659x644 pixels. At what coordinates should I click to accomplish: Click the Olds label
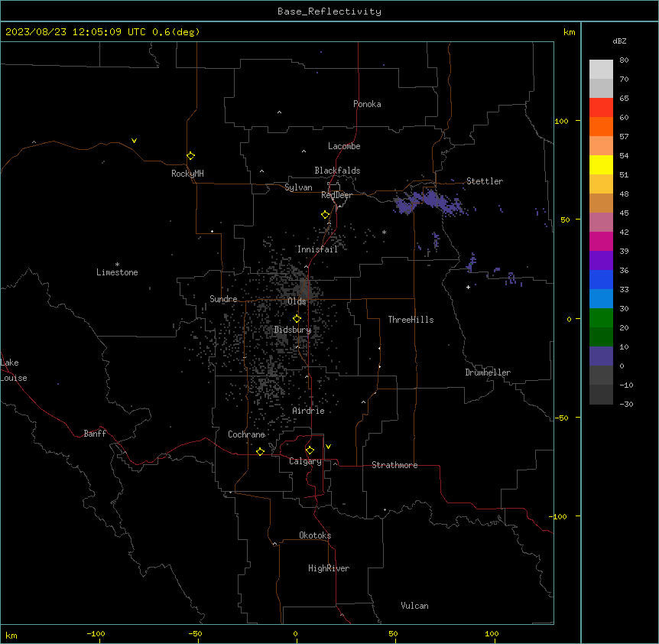point(297,301)
